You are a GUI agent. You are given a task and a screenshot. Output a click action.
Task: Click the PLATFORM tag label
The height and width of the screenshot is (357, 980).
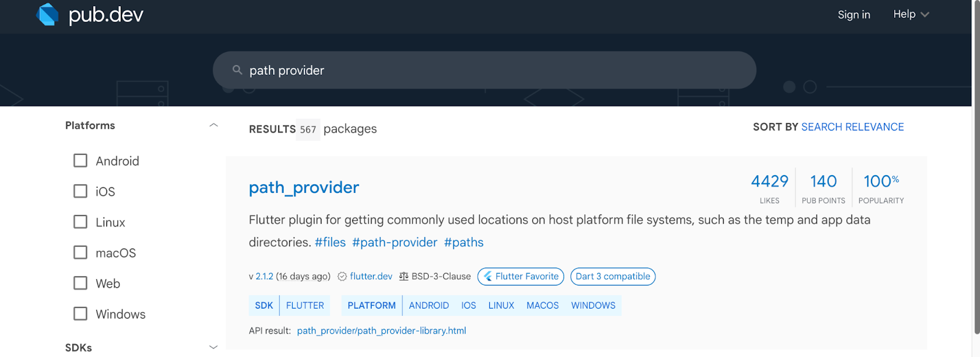(x=372, y=306)
